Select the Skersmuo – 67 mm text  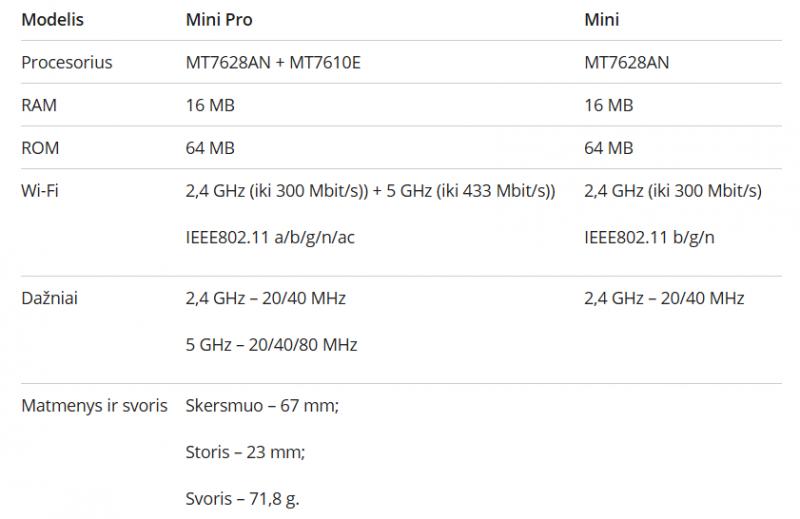coord(262,406)
